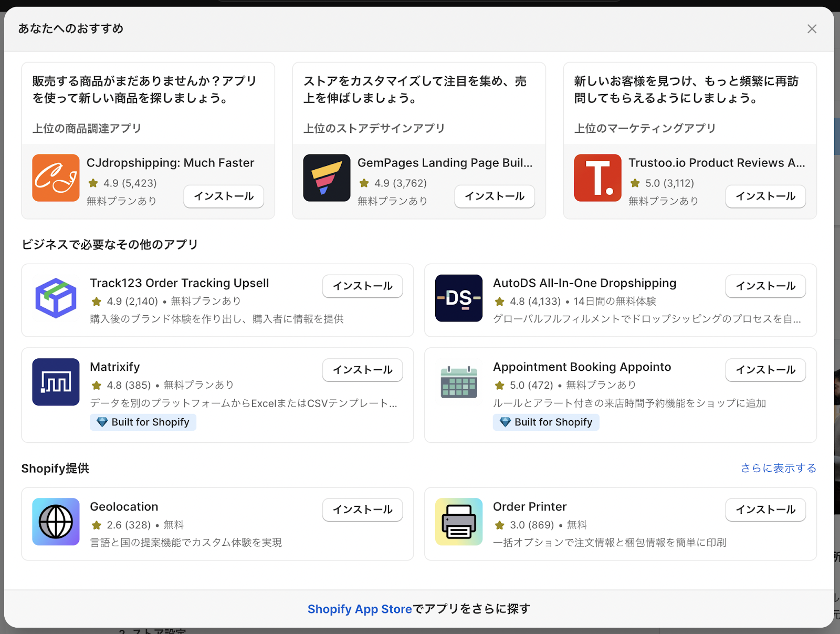
Task: Open Trustoo.io Product Reviews title
Action: [717, 163]
